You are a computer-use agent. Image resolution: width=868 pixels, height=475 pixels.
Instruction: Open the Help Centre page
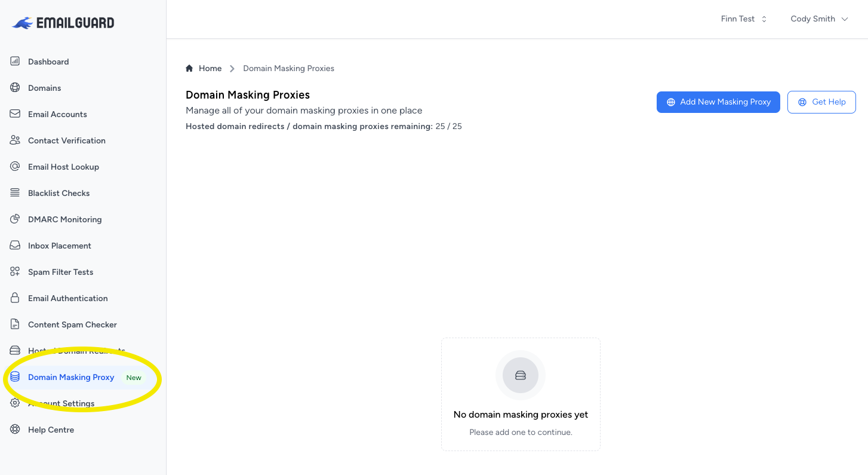pyautogui.click(x=51, y=430)
